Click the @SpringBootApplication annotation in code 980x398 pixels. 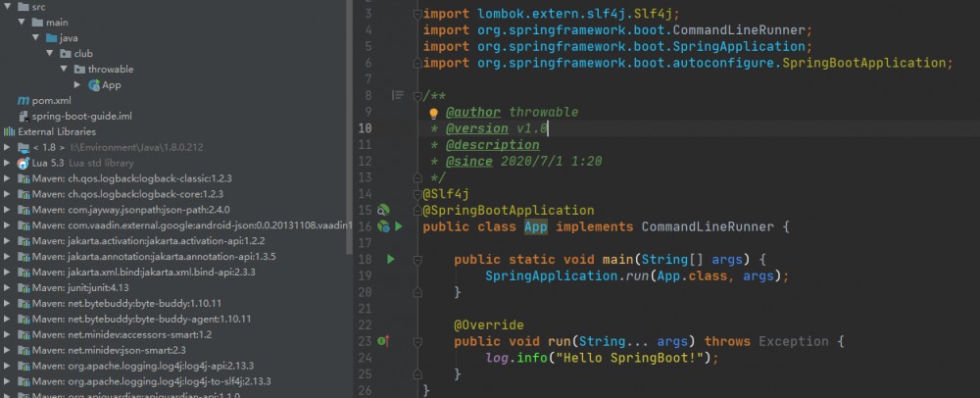tap(509, 210)
